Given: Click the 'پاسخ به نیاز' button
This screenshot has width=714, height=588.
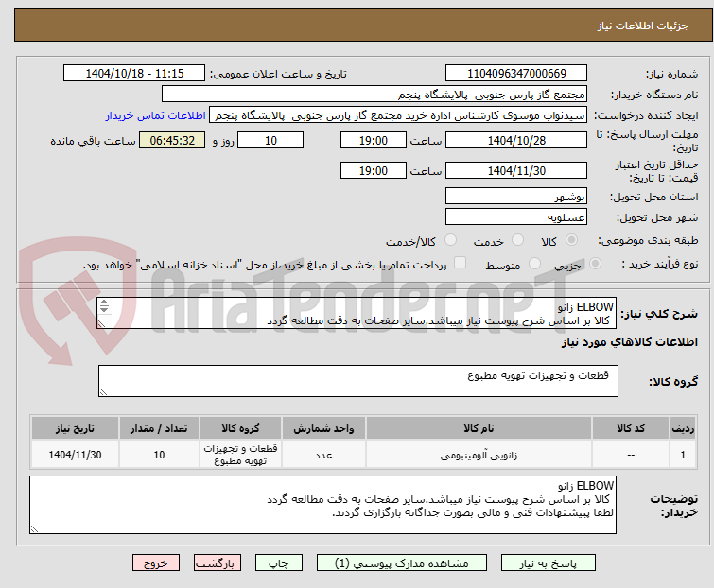Looking at the screenshot, I should pos(549,563).
